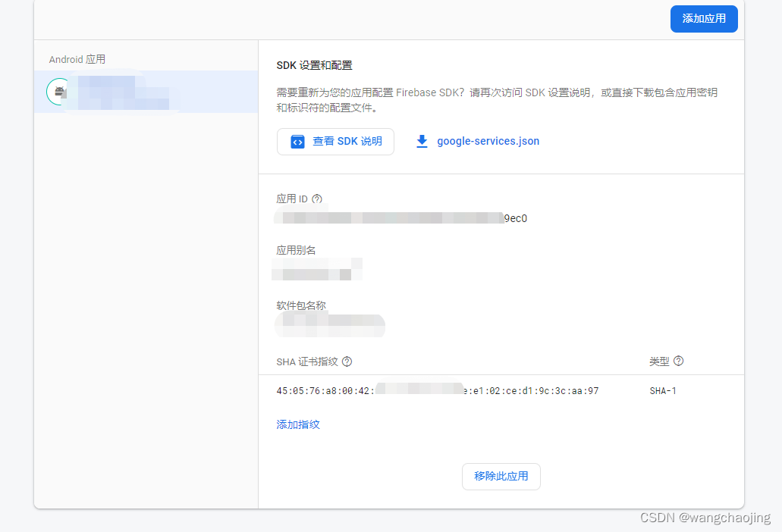
Task: Click the SHA-1 type cell
Action: (x=663, y=391)
